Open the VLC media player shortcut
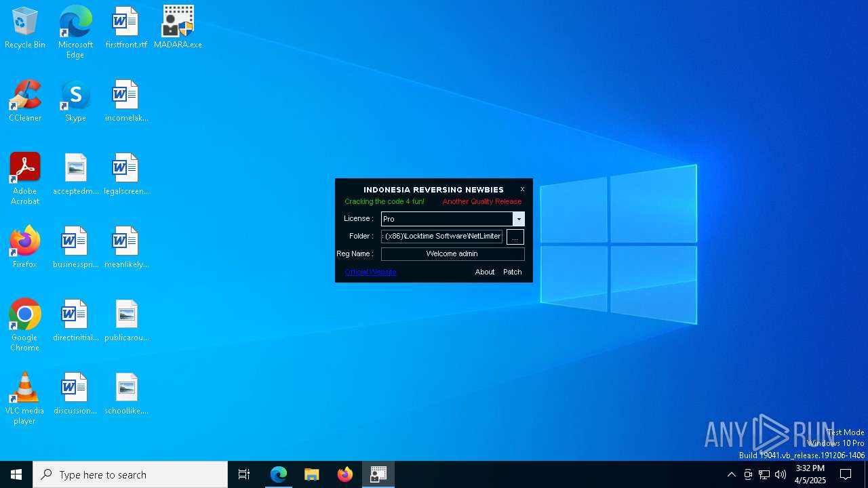 coord(25,399)
